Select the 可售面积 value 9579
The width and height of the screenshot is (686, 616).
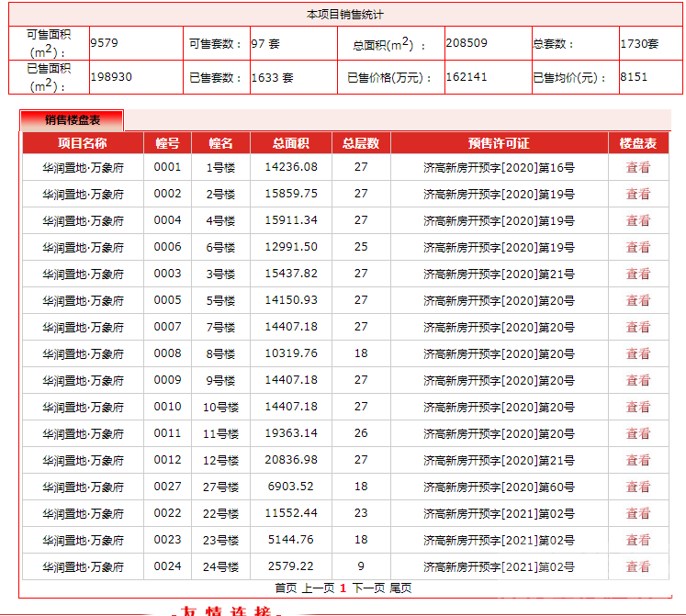pyautogui.click(x=104, y=43)
